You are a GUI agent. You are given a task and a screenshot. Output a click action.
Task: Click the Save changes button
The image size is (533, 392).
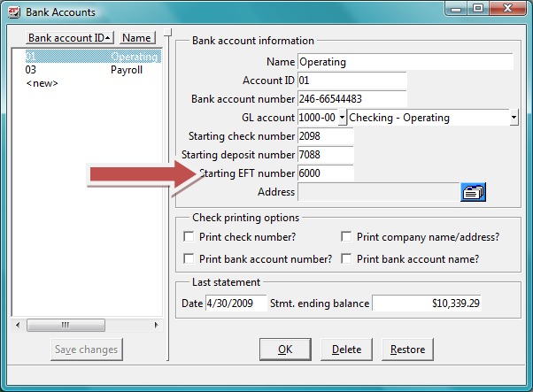tap(87, 350)
